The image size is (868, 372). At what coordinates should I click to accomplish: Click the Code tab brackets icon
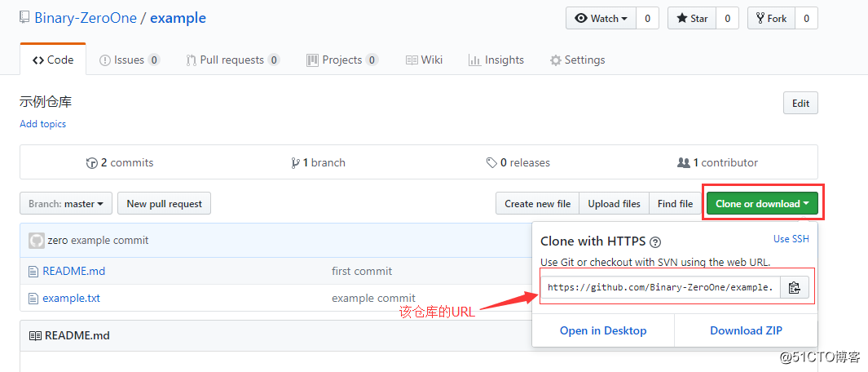point(38,60)
